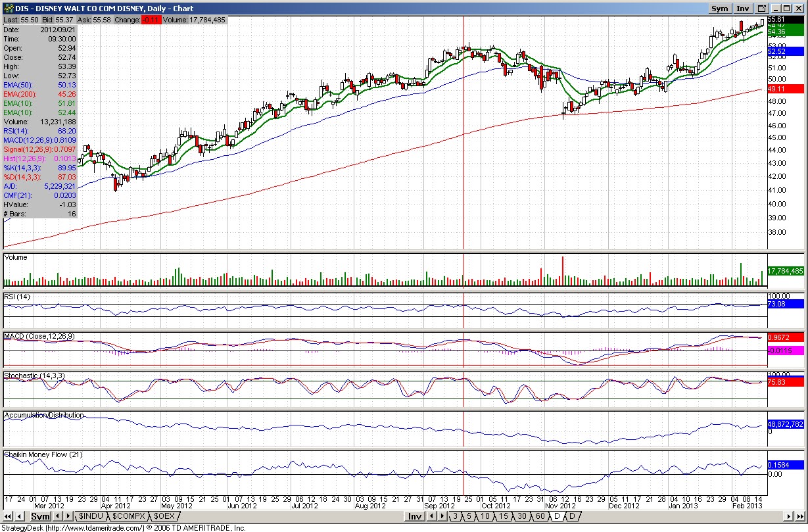Select the 10 minute interval tab
The width and height of the screenshot is (808, 532).
(x=485, y=516)
